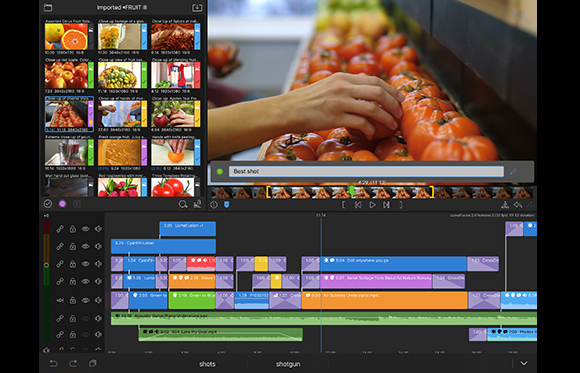Set the out point with right bracket button
580x373 pixels.
401,205
